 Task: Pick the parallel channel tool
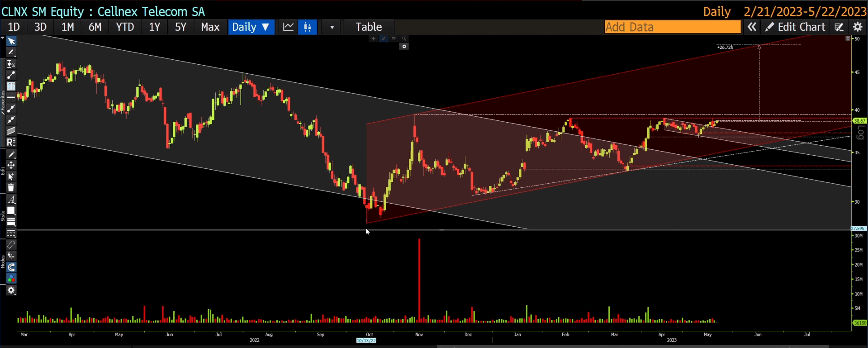11,131
